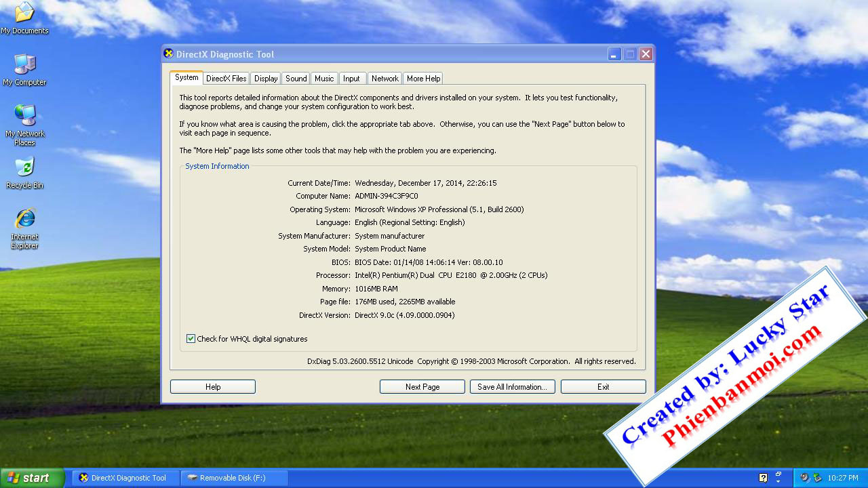
Task: Select the System tab
Action: 186,77
